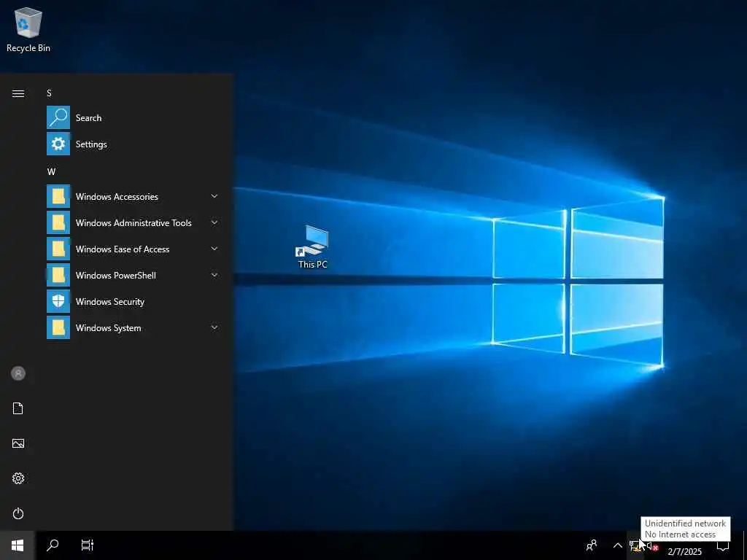The width and height of the screenshot is (747, 560).
Task: Open the user account icon in Start
Action: (x=18, y=373)
